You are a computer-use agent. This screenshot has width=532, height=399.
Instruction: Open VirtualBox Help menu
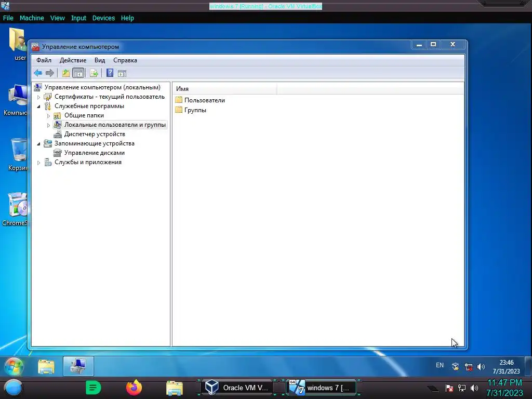coord(127,18)
